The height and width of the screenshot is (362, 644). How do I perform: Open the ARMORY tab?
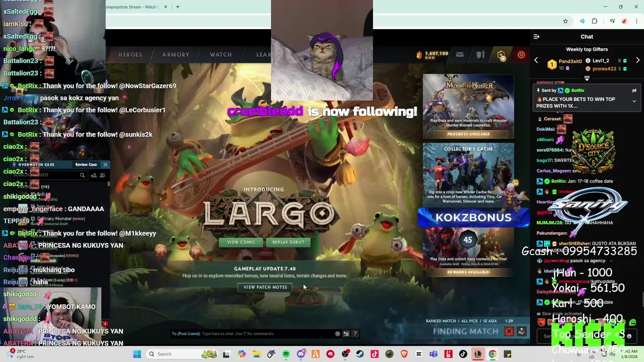coord(176,55)
